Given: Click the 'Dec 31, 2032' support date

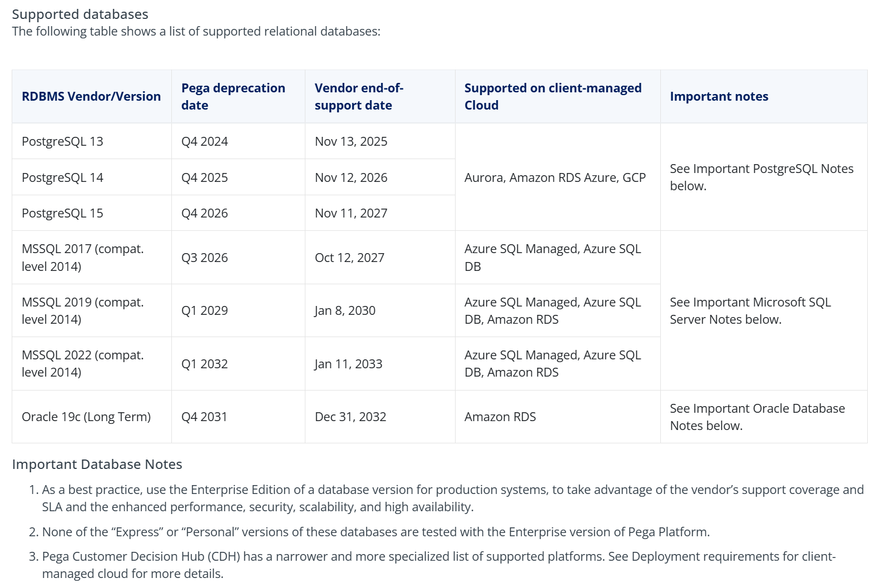Looking at the screenshot, I should (x=350, y=417).
